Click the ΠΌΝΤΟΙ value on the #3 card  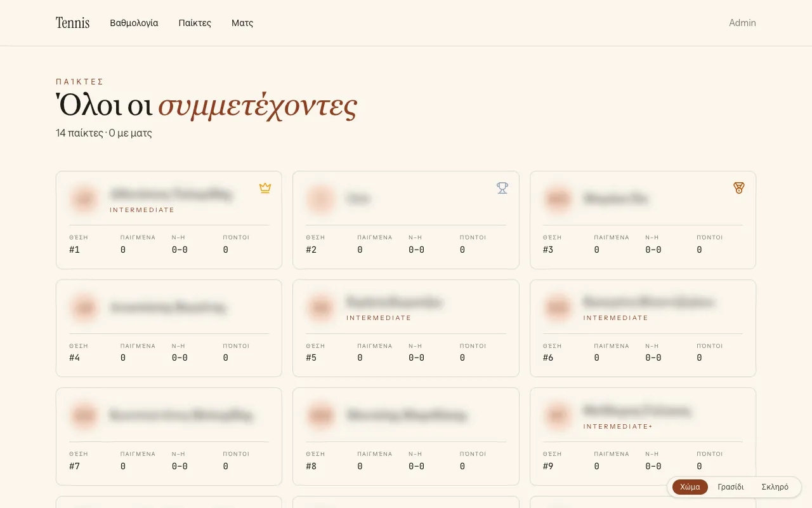pos(699,250)
